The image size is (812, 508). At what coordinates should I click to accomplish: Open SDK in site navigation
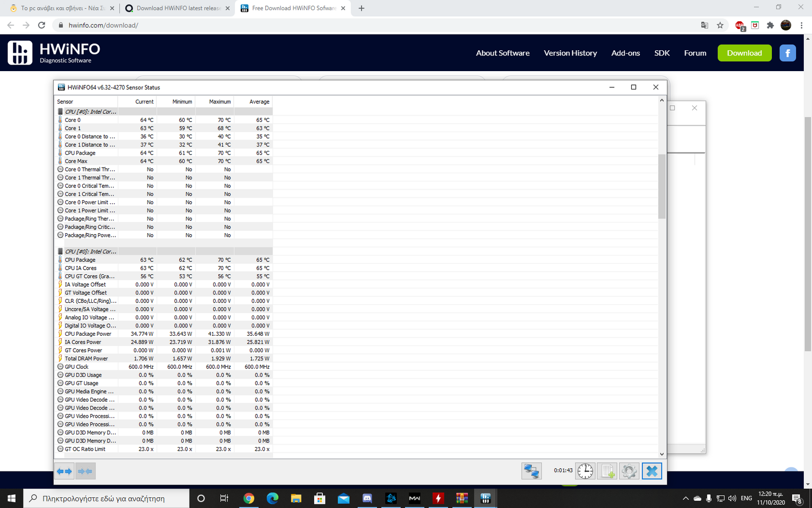(x=662, y=53)
